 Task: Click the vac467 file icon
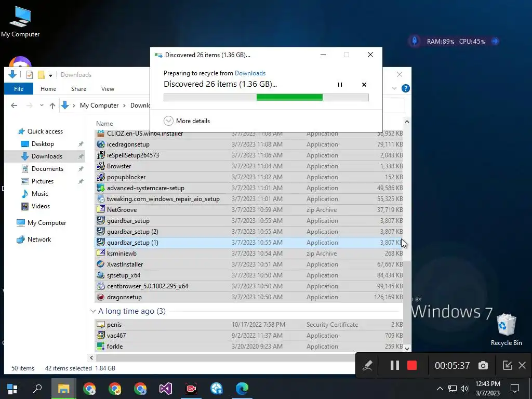point(100,336)
